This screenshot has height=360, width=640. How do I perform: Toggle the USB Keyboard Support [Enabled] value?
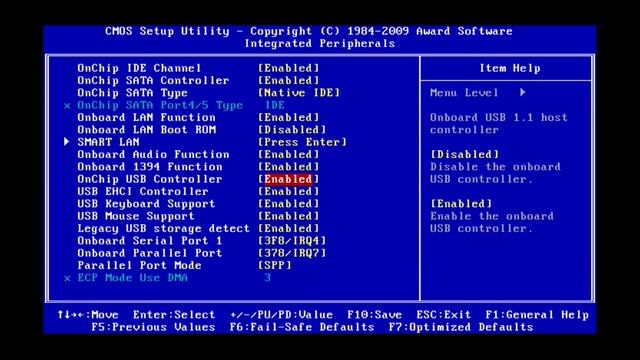click(288, 204)
